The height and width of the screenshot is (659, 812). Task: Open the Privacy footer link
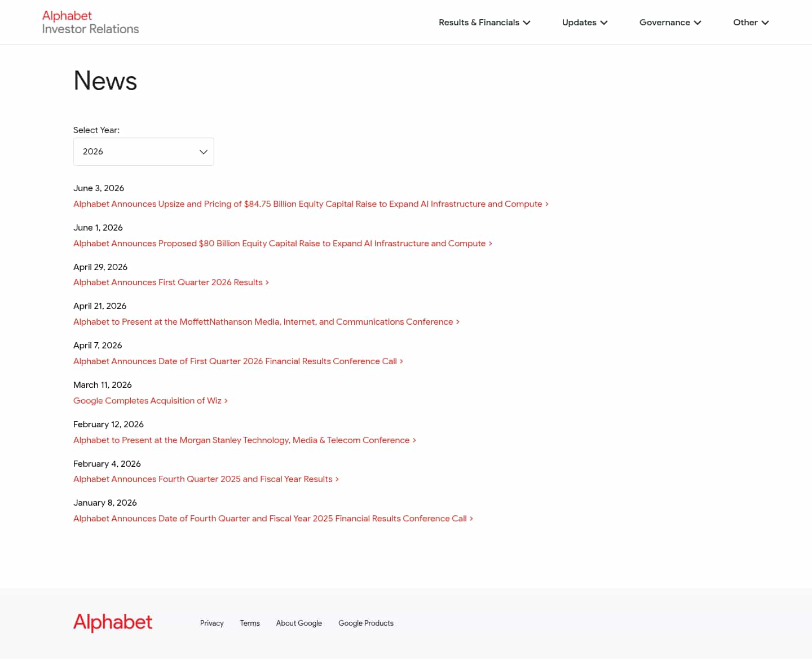click(x=212, y=623)
